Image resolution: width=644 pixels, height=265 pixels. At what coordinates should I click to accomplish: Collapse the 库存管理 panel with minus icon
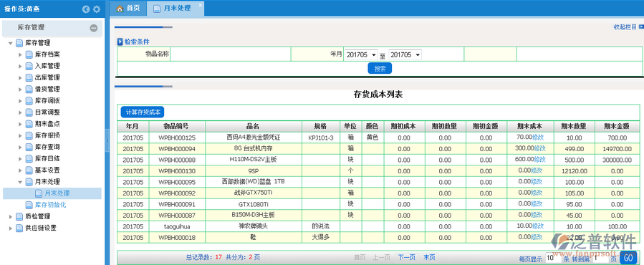coord(94,28)
